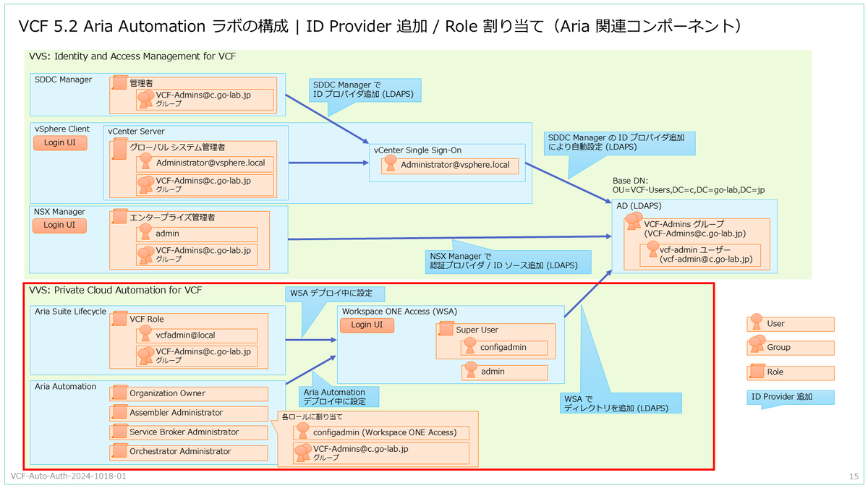Image resolution: width=868 pixels, height=488 pixels.
Task: Click the role icon beside Service Broker Administrator
Action: (x=119, y=432)
